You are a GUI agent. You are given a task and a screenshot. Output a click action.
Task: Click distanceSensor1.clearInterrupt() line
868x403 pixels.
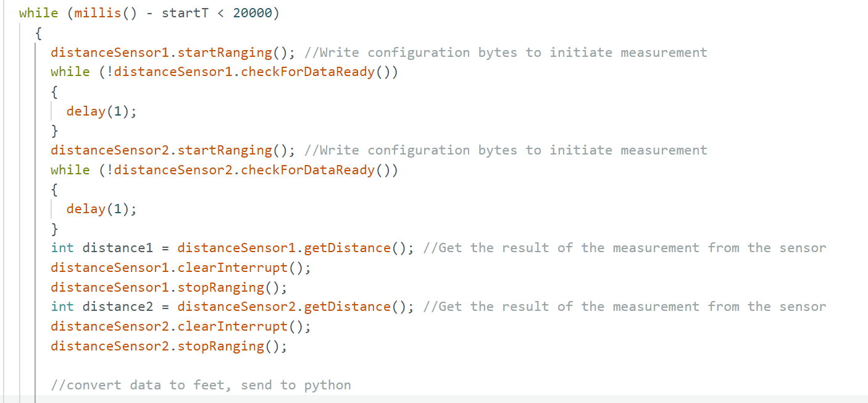click(x=181, y=268)
